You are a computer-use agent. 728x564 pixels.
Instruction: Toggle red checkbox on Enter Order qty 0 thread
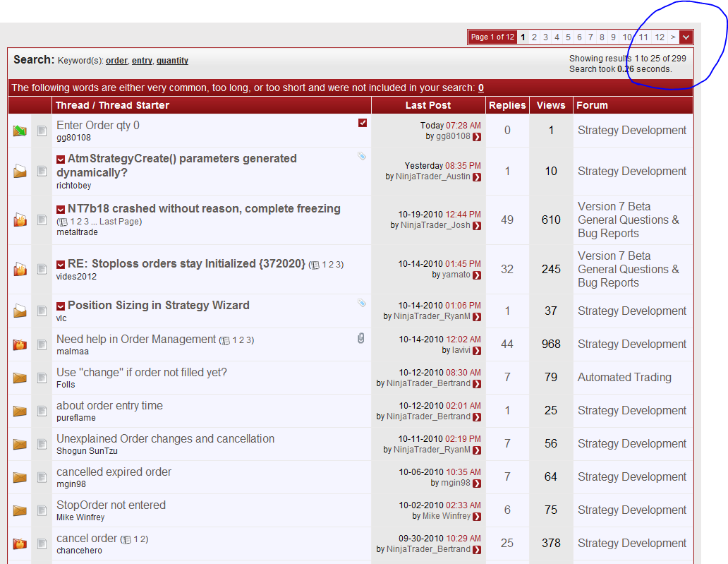pos(363,123)
